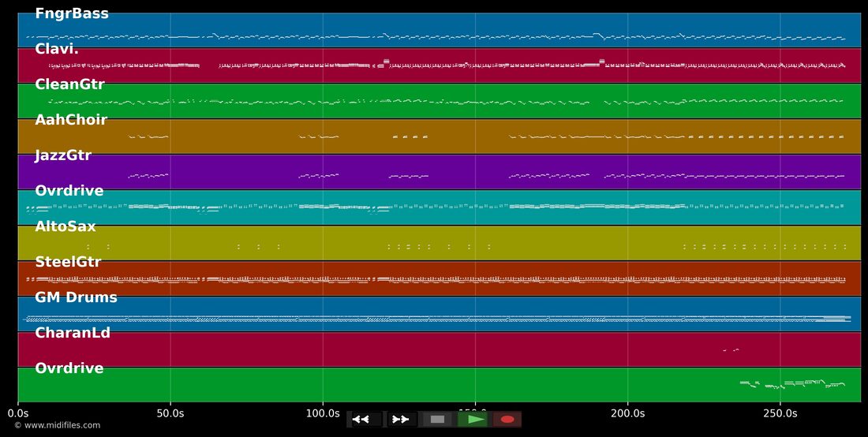The image size is (868, 437).
Task: Select the AltoSax track label
Action: [x=65, y=226]
